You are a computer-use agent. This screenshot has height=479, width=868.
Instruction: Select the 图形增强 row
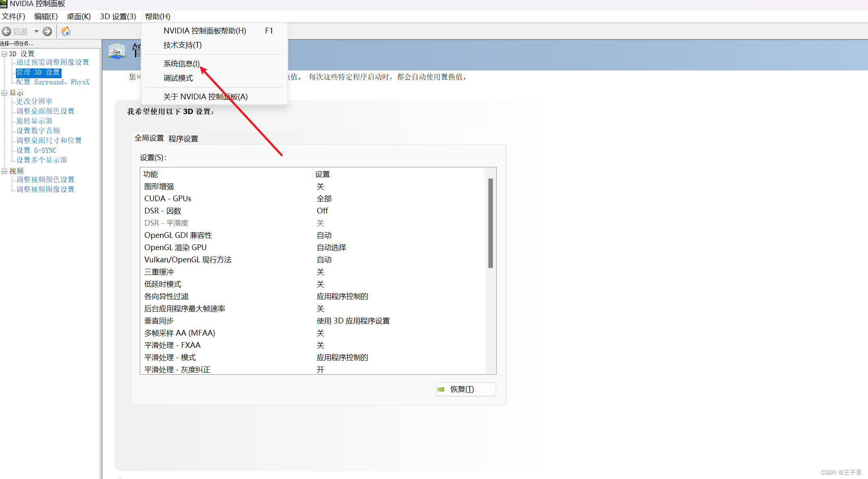coord(313,187)
